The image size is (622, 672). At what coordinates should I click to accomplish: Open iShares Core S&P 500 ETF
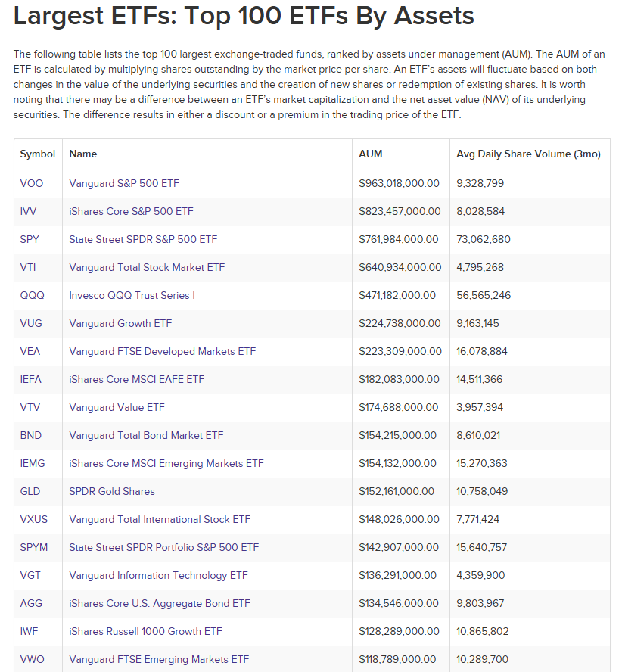[x=131, y=211]
